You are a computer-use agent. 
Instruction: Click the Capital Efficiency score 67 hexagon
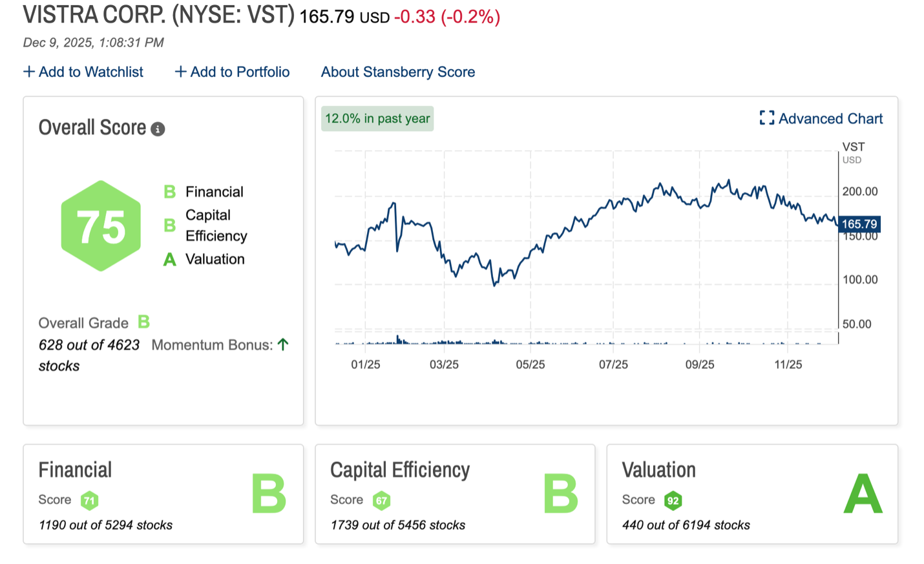click(x=381, y=500)
